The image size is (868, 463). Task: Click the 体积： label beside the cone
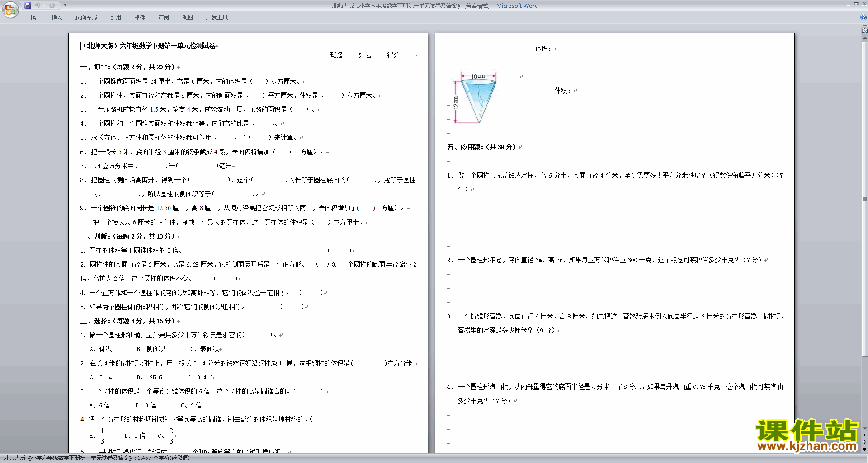pos(563,90)
